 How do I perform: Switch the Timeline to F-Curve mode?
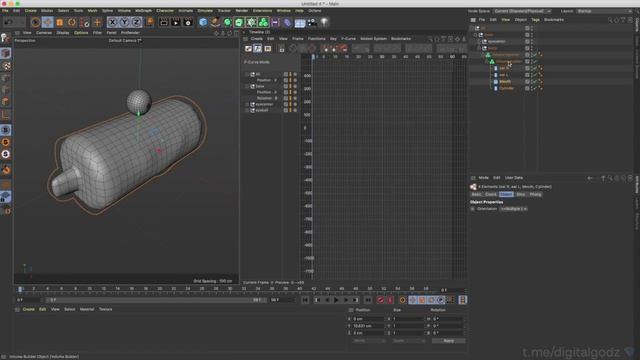[258, 49]
